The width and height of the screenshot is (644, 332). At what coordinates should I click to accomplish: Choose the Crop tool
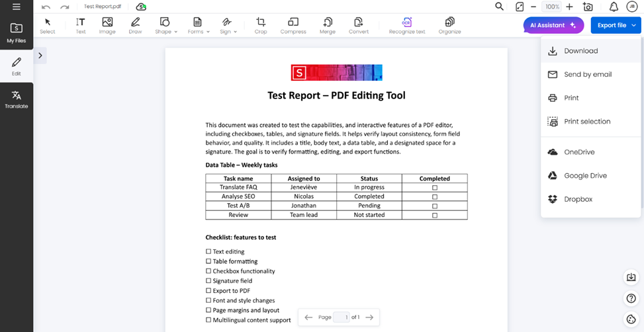click(x=260, y=25)
